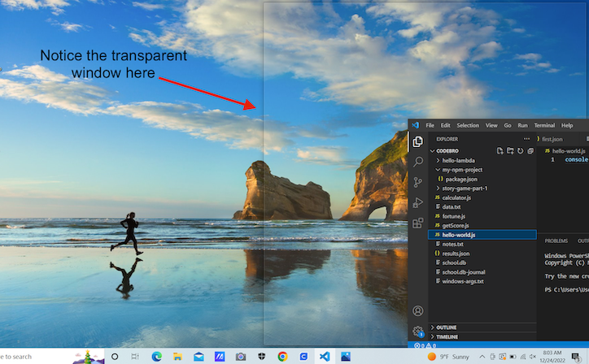589x364 pixels.
Task: Open results.json in the file tree
Action: click(x=482, y=253)
